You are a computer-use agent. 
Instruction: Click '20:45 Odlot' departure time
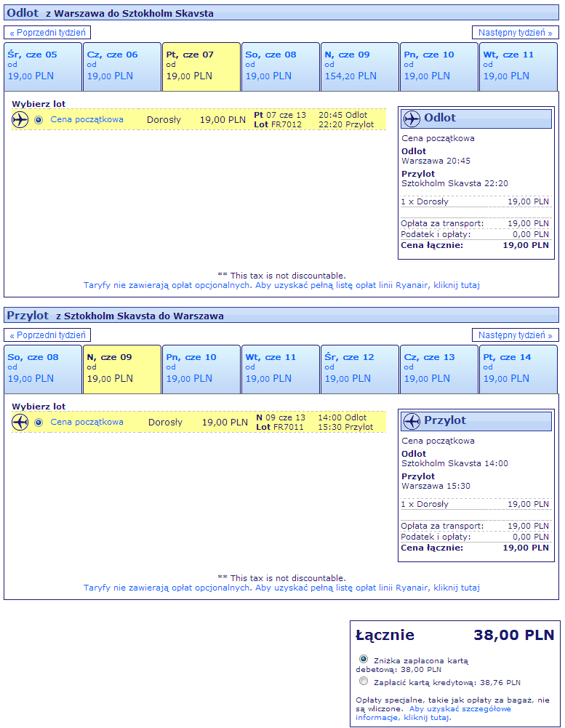click(342, 115)
